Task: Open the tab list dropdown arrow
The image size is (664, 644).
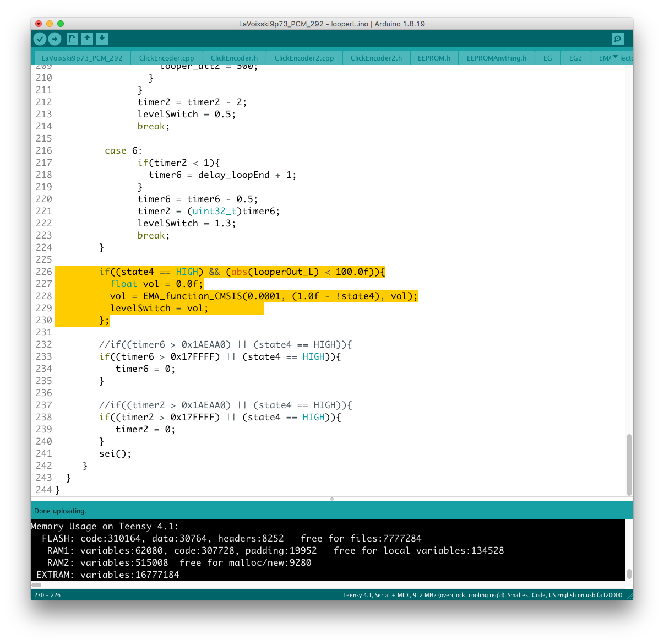Action: point(615,57)
